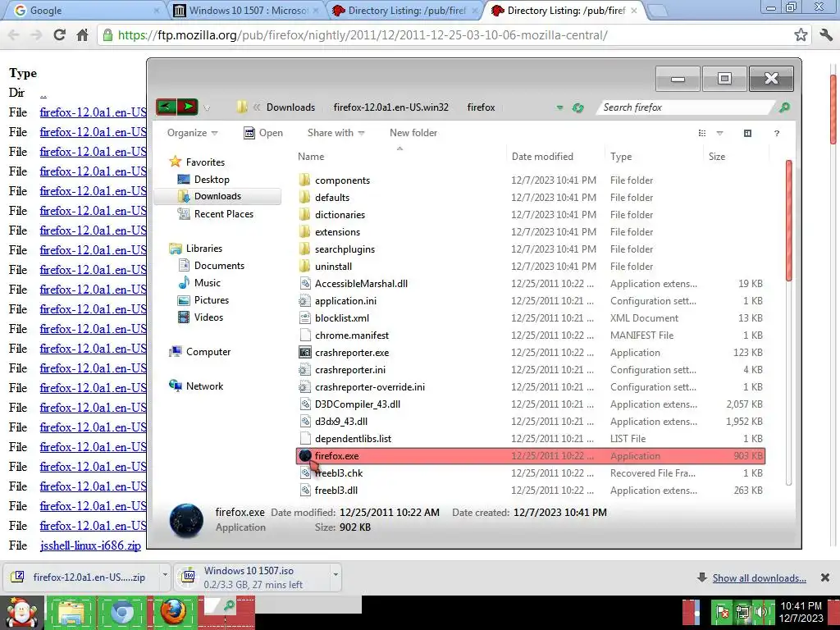Refresh the firefox folder view

(577, 107)
